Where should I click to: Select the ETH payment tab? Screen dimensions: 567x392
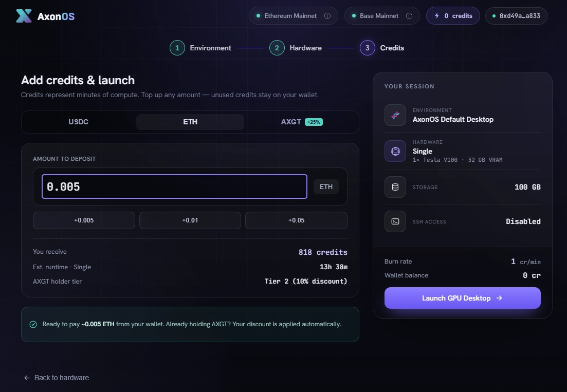tap(190, 122)
